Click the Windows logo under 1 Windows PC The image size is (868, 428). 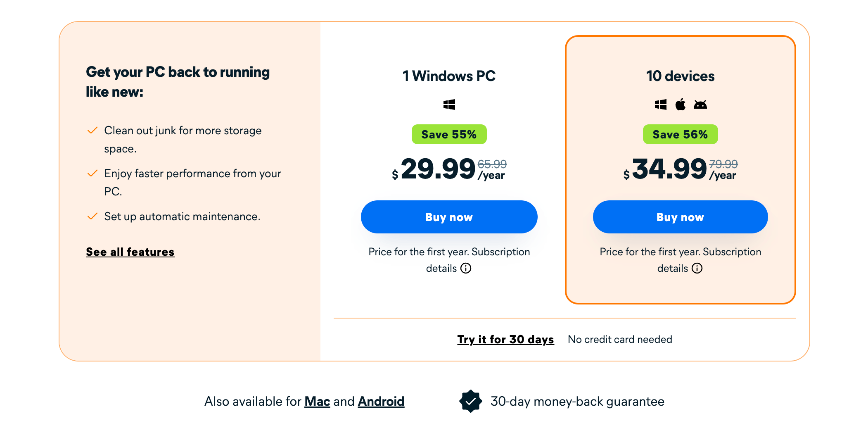[x=449, y=105]
